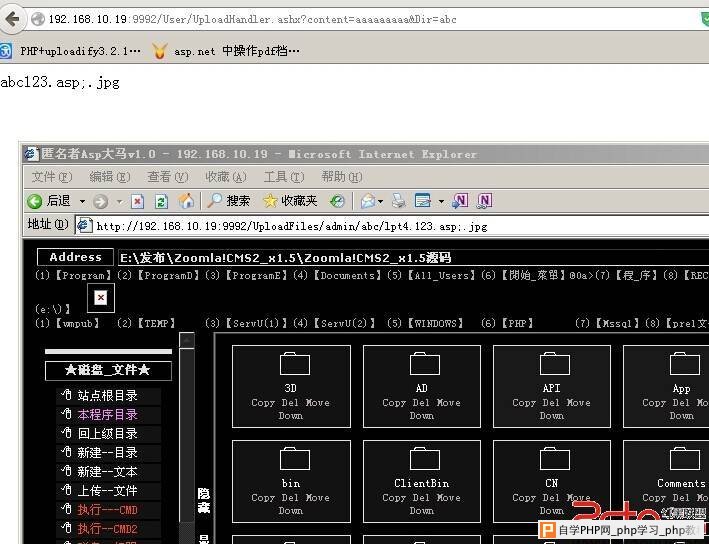The height and width of the screenshot is (544, 709).
Task: Open the 收藏夹 favorites toolbar button
Action: (x=290, y=201)
